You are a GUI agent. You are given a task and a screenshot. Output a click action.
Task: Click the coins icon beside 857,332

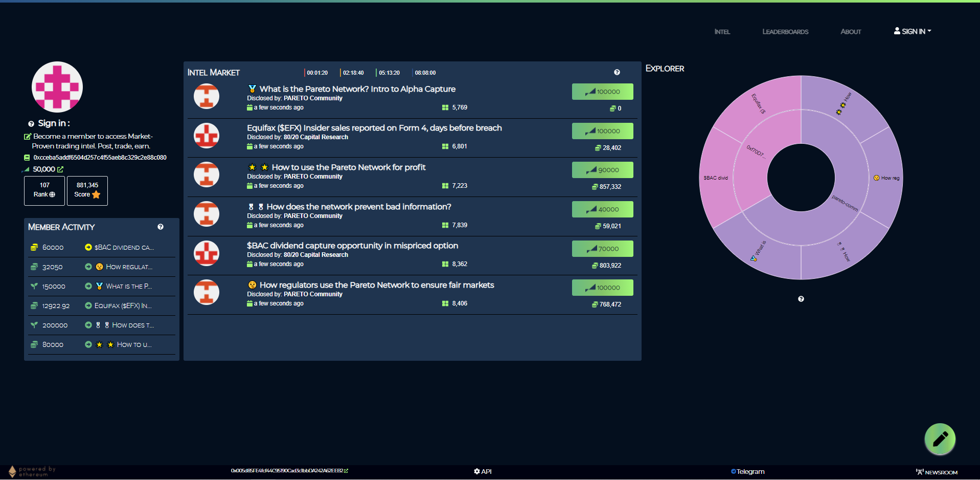595,187
